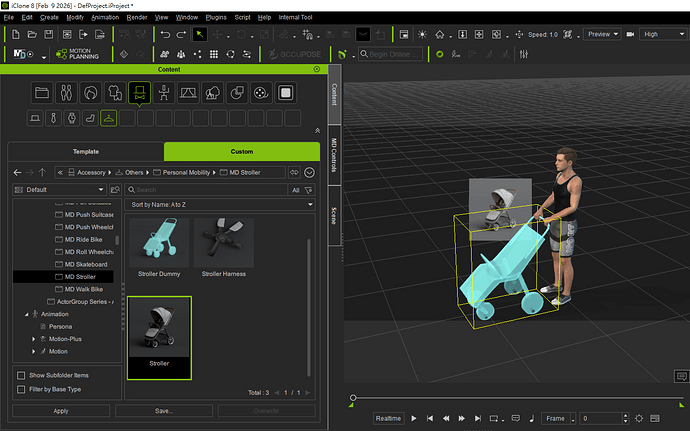Click the Save project icon
Screen dimensions: 690x431
click(48, 34)
